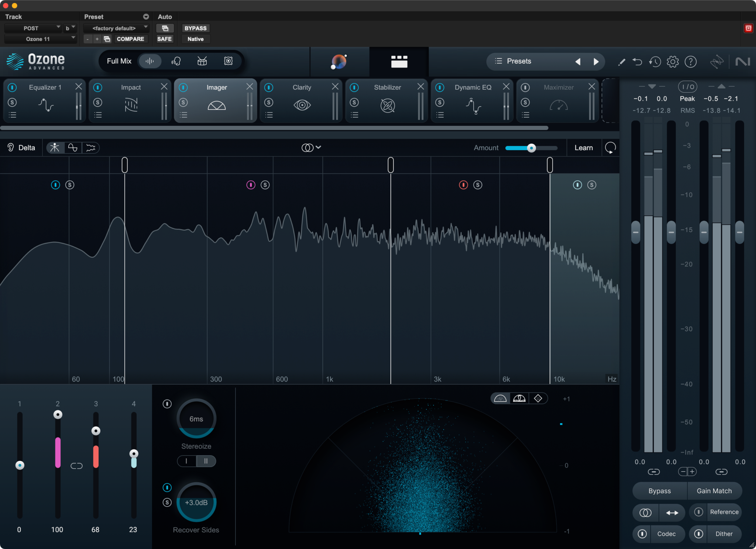Click the Learn button
This screenshot has width=756, height=549.
pos(584,148)
